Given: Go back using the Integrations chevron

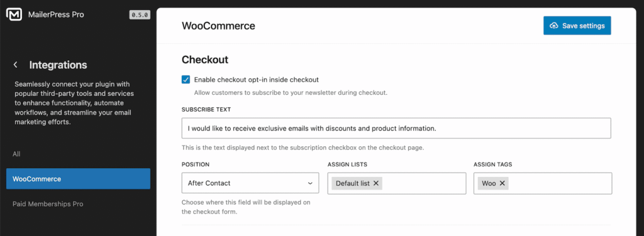Looking at the screenshot, I should coord(16,65).
